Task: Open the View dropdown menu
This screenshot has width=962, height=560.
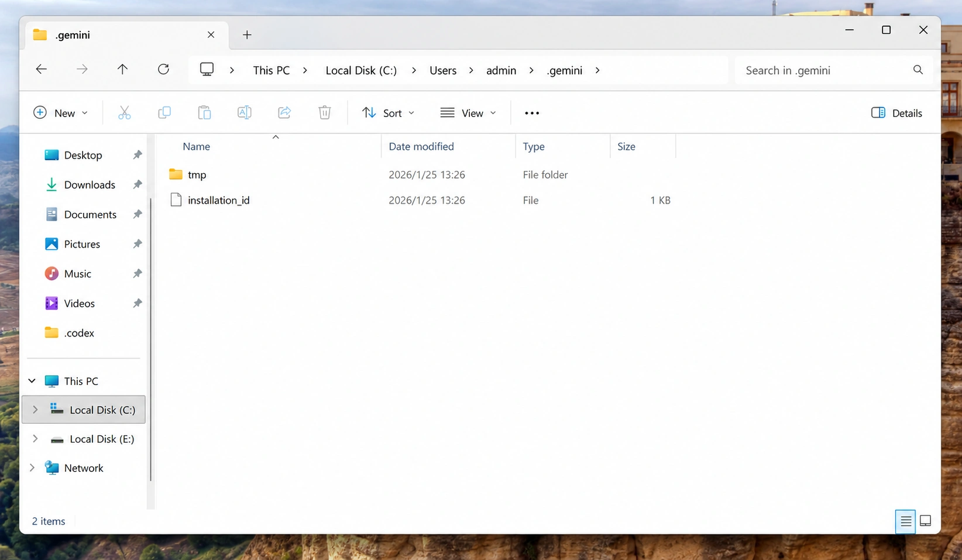Action: point(468,113)
